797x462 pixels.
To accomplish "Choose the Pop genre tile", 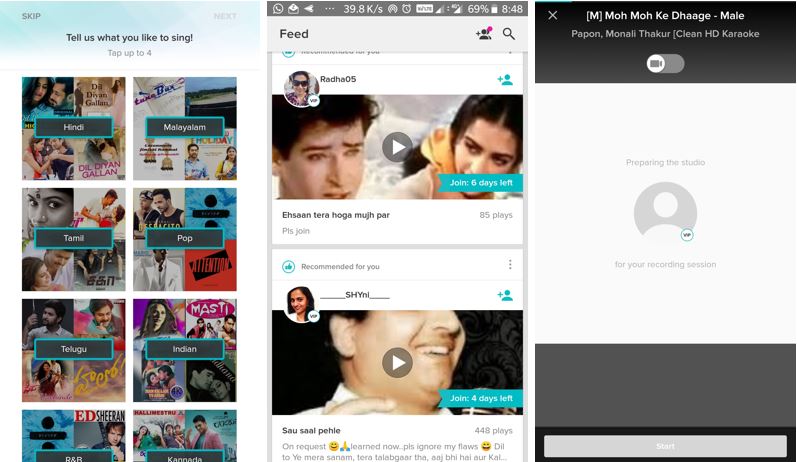I will (x=185, y=238).
